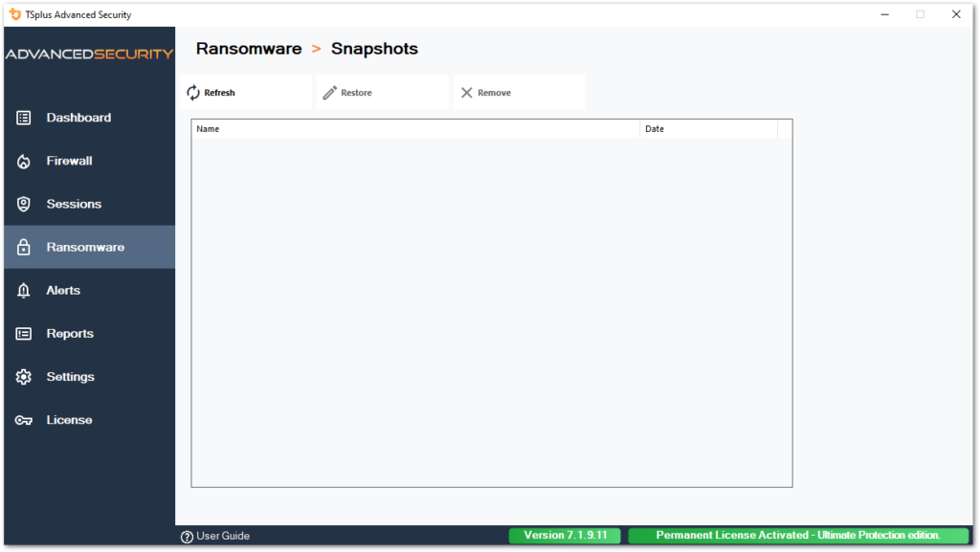Click the Sessions shield icon
The width and height of the screenshot is (980, 552).
pos(24,204)
